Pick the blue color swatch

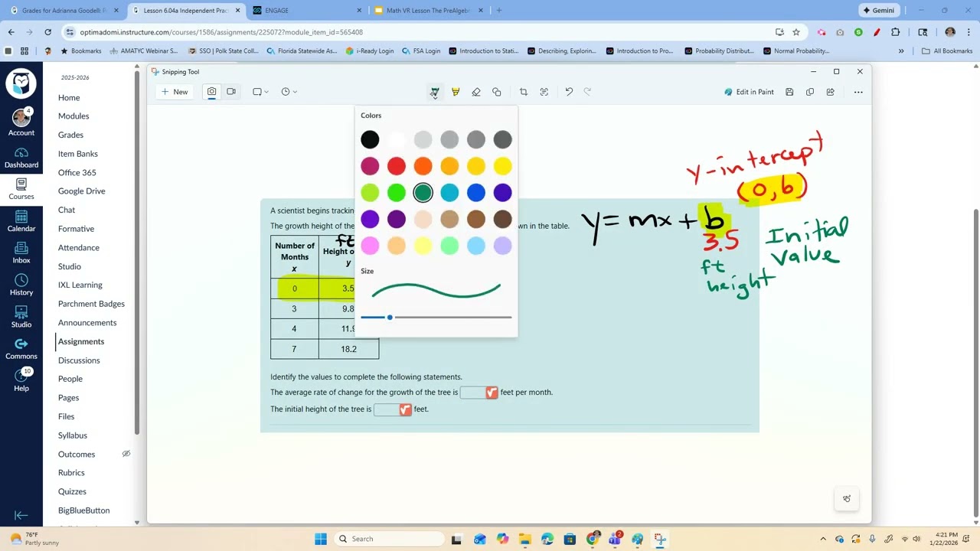point(476,193)
